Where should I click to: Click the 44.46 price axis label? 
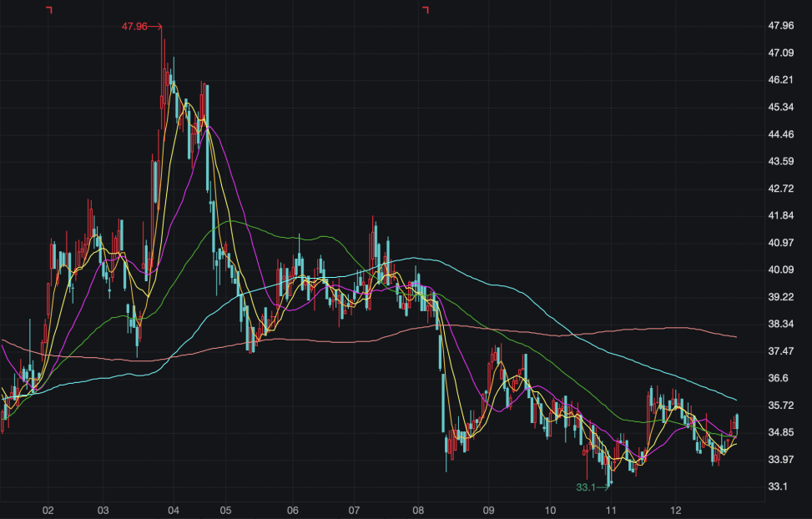(780, 134)
